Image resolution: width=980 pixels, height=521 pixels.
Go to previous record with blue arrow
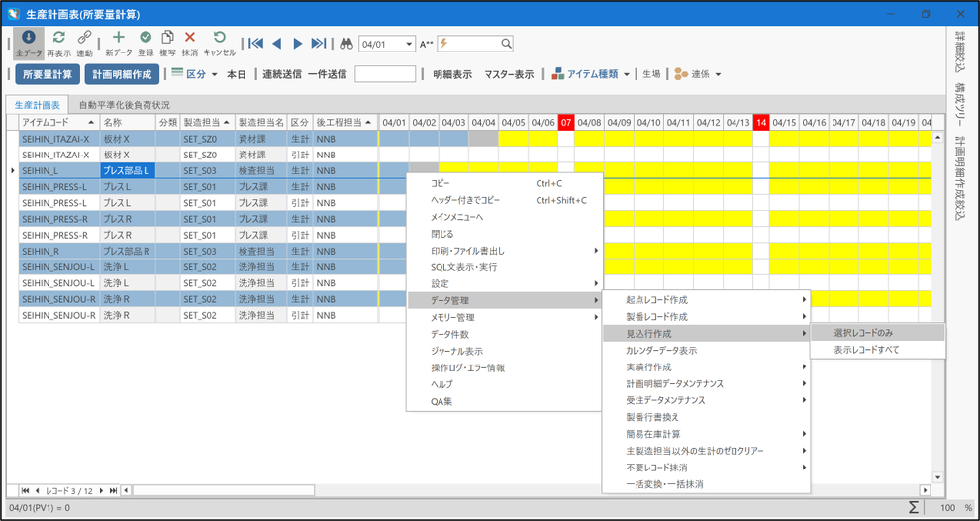pyautogui.click(x=277, y=44)
